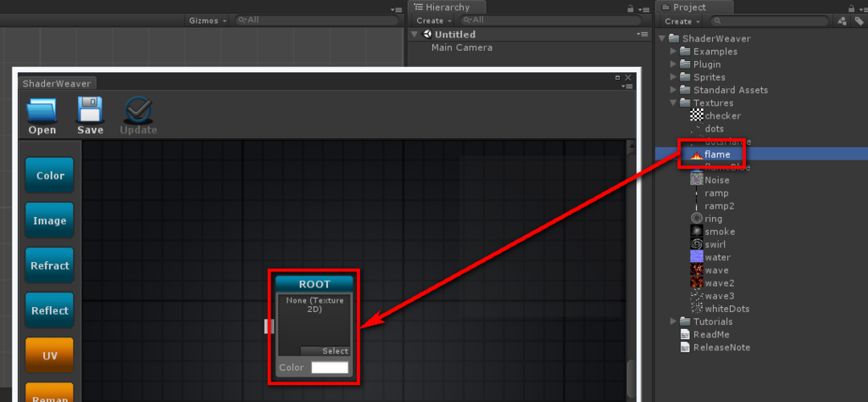Add a UV node

(x=49, y=355)
